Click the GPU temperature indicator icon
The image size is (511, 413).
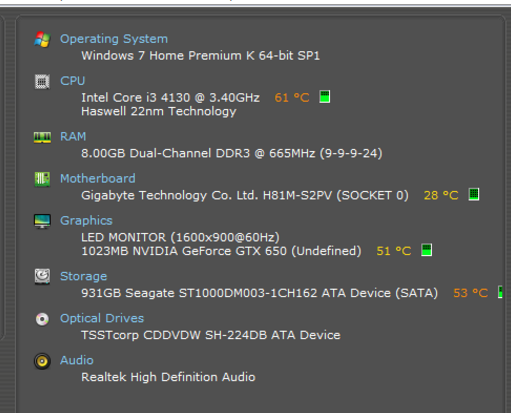[426, 250]
